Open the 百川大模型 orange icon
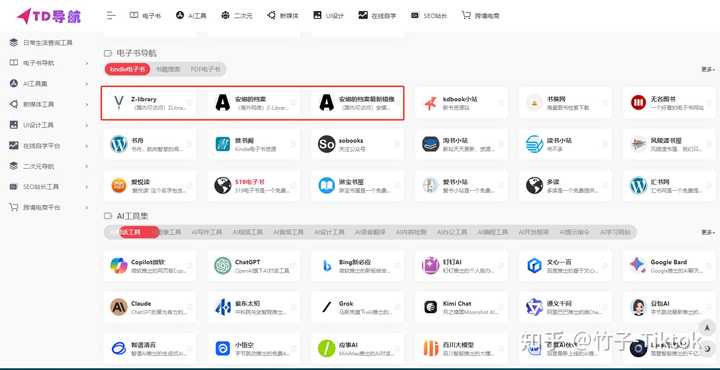 click(x=430, y=348)
